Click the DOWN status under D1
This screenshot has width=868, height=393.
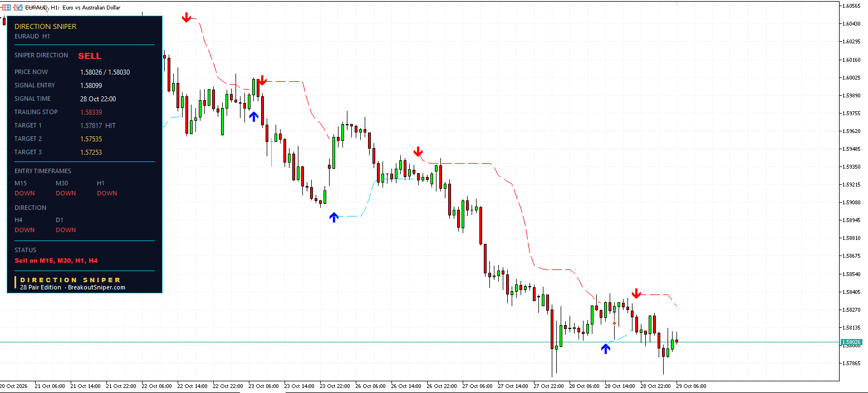click(x=66, y=230)
